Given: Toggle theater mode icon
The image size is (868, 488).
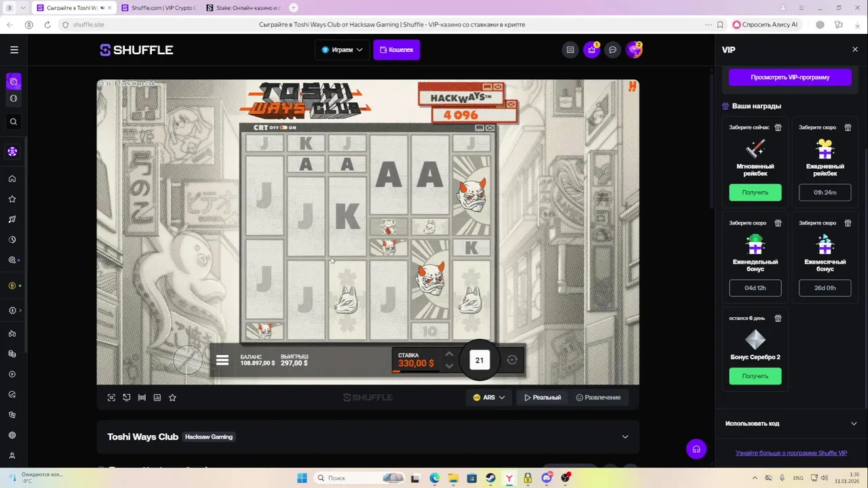Looking at the screenshot, I should 142,397.
